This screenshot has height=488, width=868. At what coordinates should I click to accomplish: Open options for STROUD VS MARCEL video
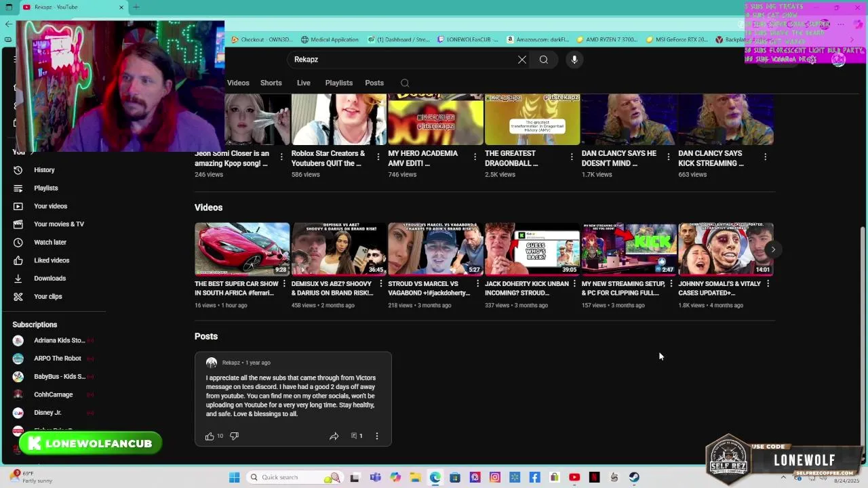point(477,284)
